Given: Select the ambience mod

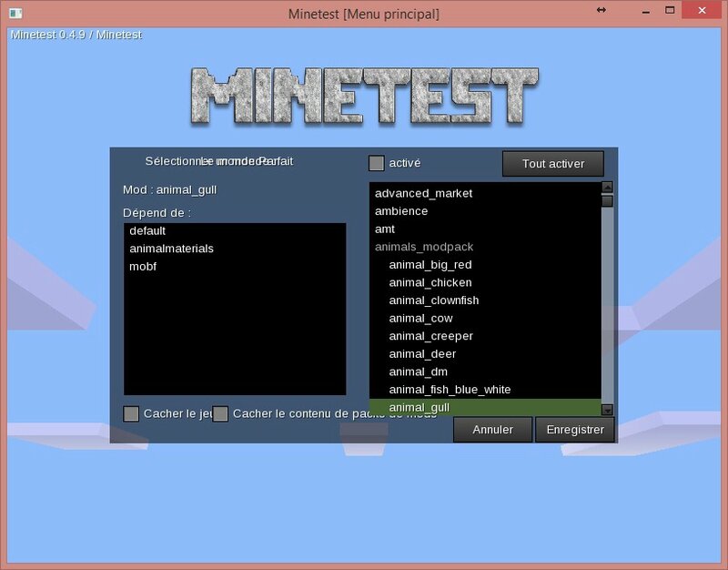Looking at the screenshot, I should 401,211.
